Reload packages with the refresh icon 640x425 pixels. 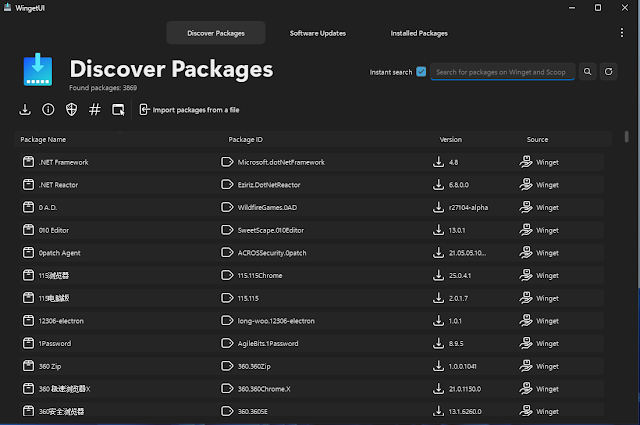(608, 72)
